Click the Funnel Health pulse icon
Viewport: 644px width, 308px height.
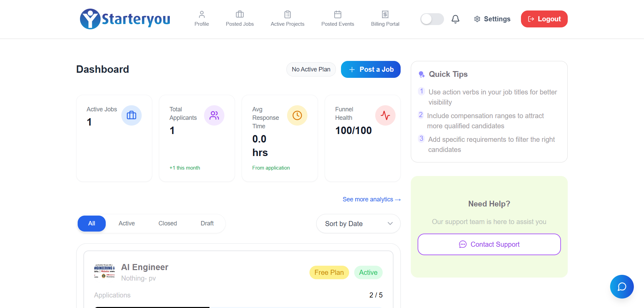pos(385,115)
